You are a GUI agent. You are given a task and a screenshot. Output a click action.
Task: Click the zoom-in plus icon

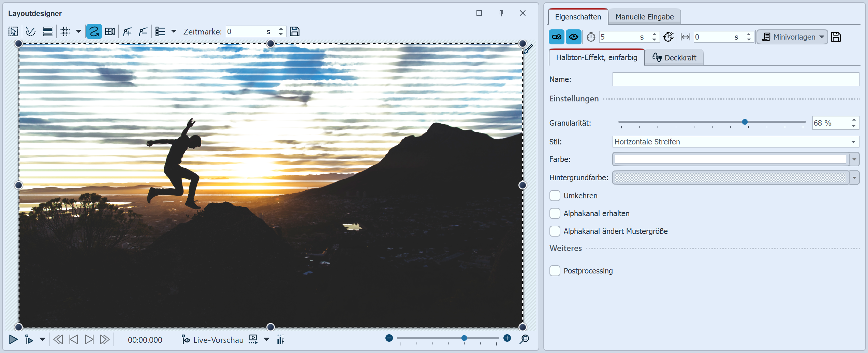507,338
